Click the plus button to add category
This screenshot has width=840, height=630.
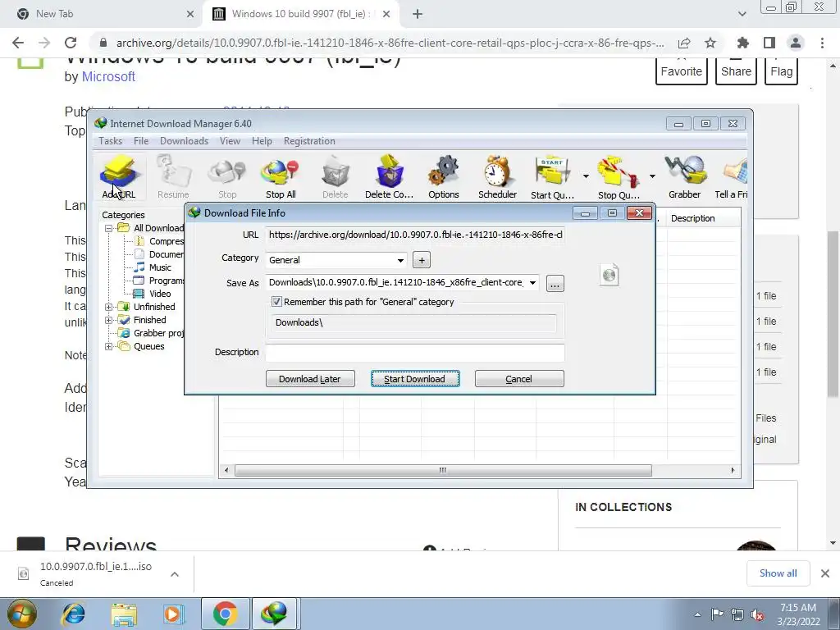coord(422,260)
